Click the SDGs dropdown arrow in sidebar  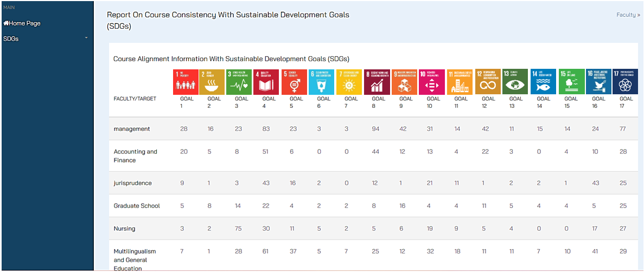coord(86,38)
